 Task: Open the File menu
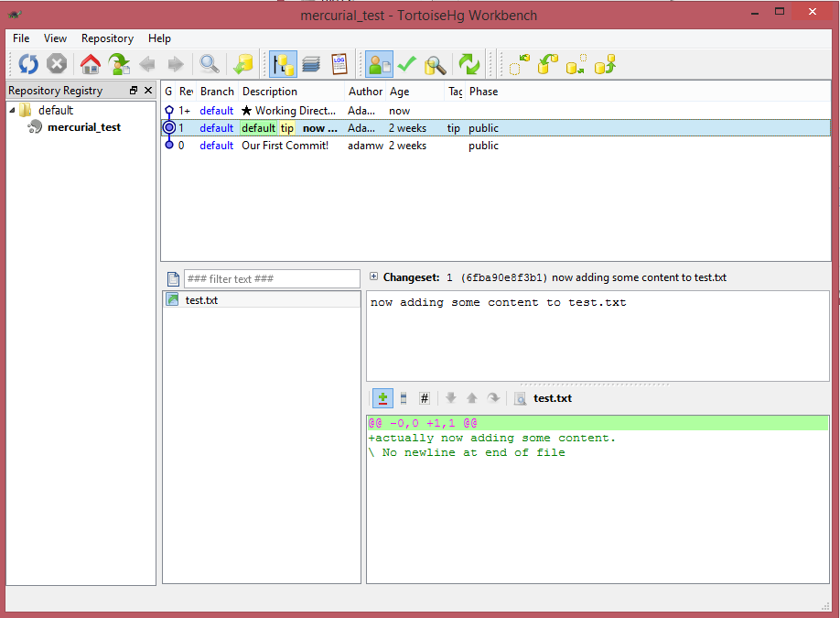pyautogui.click(x=21, y=38)
